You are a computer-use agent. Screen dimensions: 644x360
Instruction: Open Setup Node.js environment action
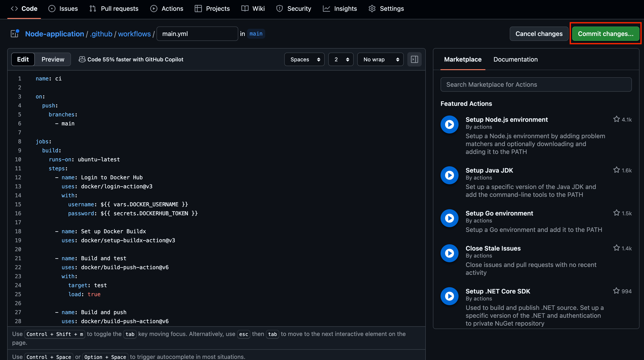click(x=507, y=120)
